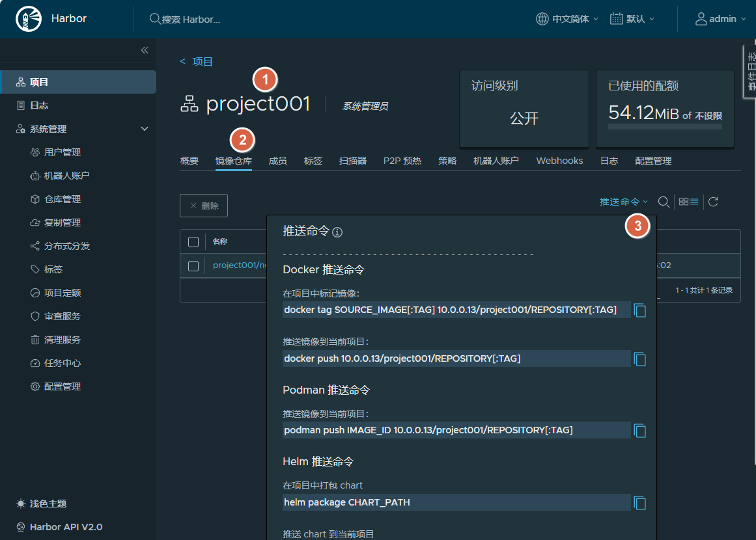This screenshot has height=540, width=756.
Task: Switch to card/list view toggle icon
Action: pos(688,202)
